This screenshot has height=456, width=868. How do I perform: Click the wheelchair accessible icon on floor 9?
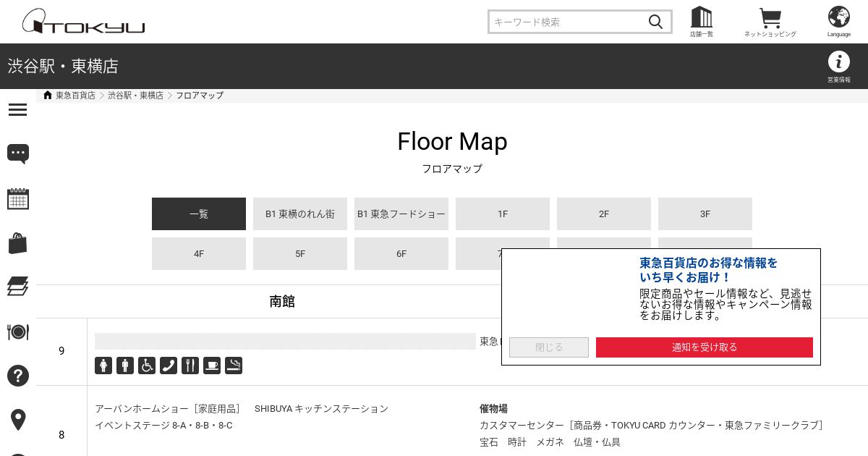click(147, 366)
